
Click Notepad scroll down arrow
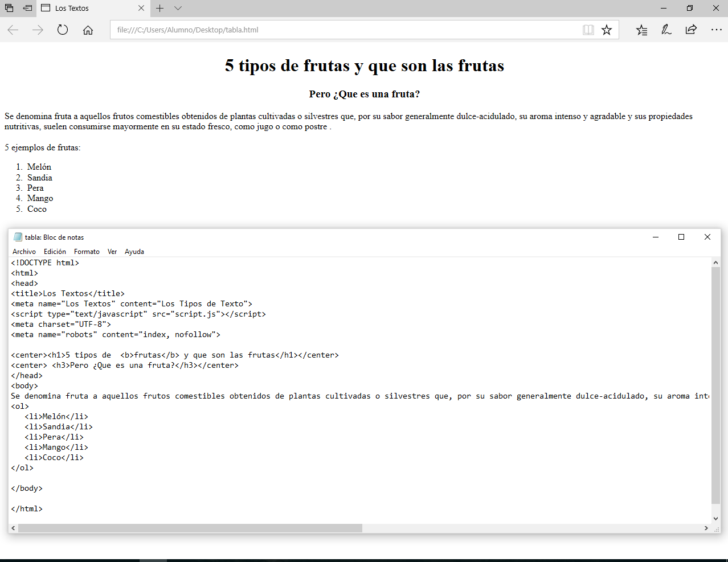click(x=716, y=519)
